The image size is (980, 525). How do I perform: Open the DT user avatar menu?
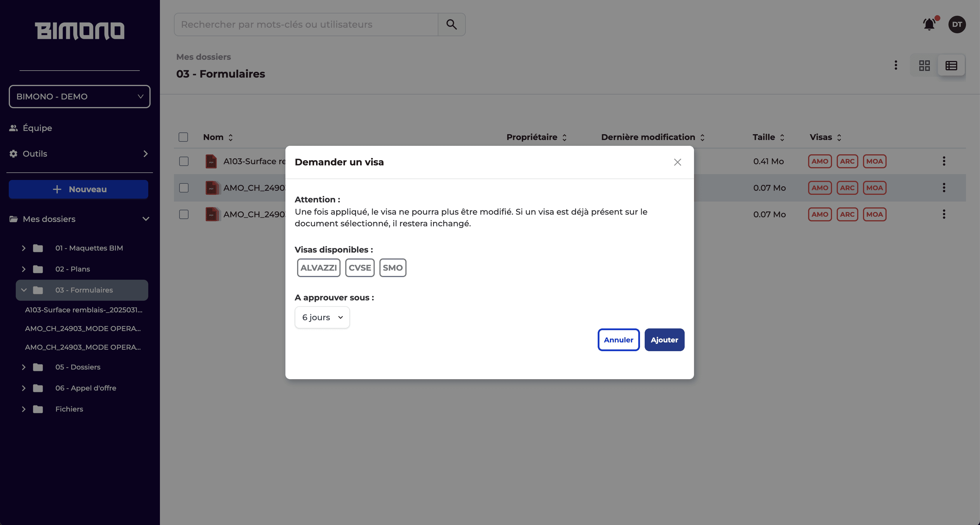957,24
